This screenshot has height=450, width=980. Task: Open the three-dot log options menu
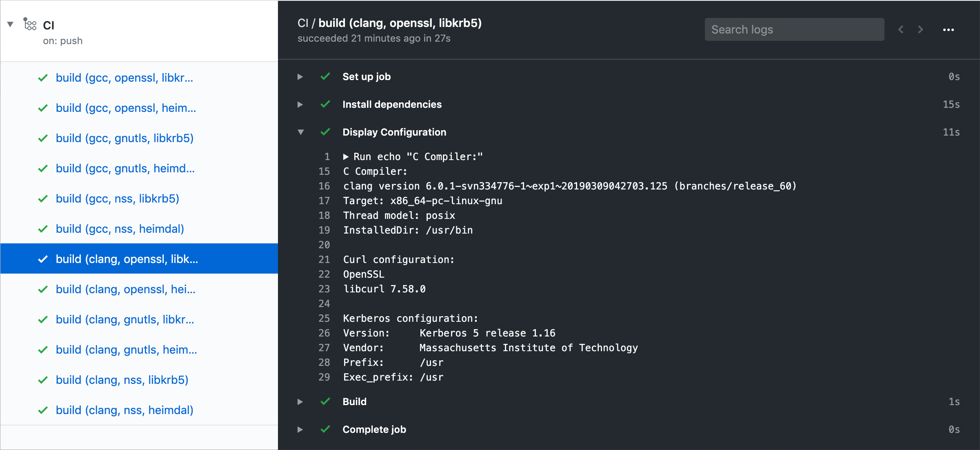tap(948, 30)
